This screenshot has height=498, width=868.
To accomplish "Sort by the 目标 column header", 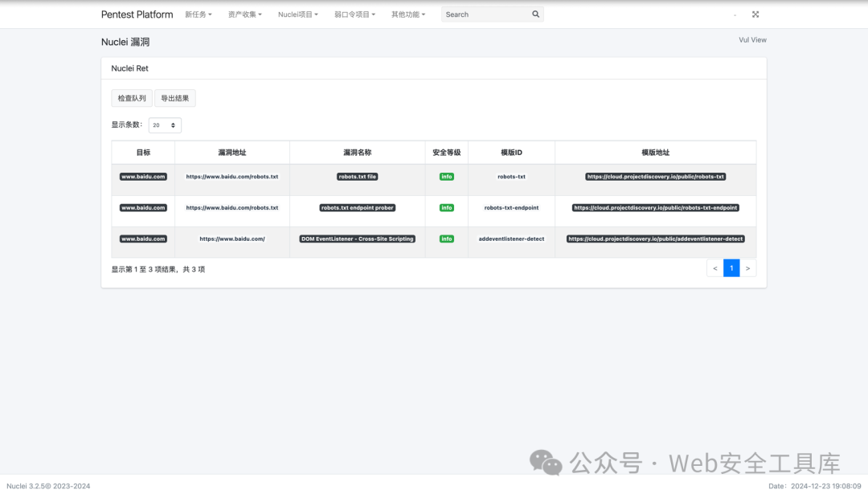I will (x=143, y=152).
